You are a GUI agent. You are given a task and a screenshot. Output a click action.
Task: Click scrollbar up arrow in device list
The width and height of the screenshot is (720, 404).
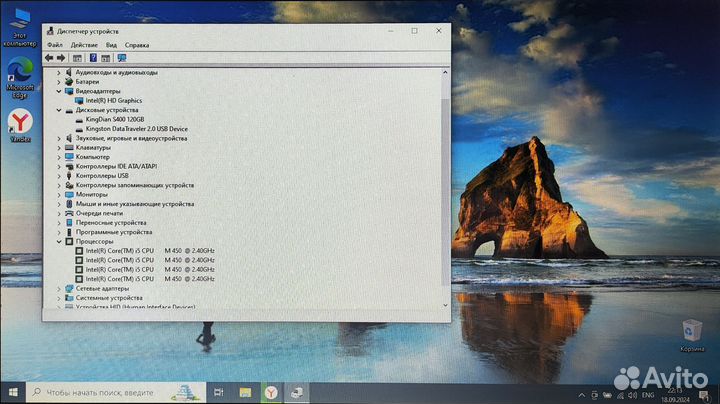pyautogui.click(x=445, y=73)
